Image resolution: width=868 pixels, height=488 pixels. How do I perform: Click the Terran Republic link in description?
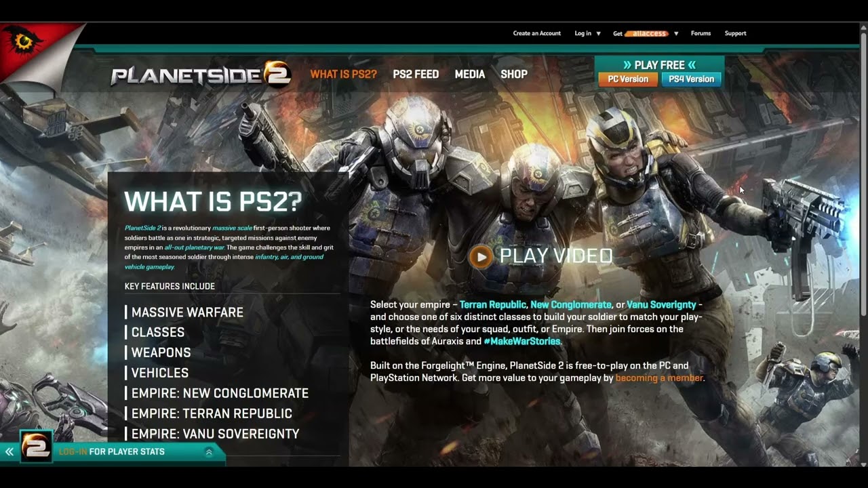(x=493, y=305)
